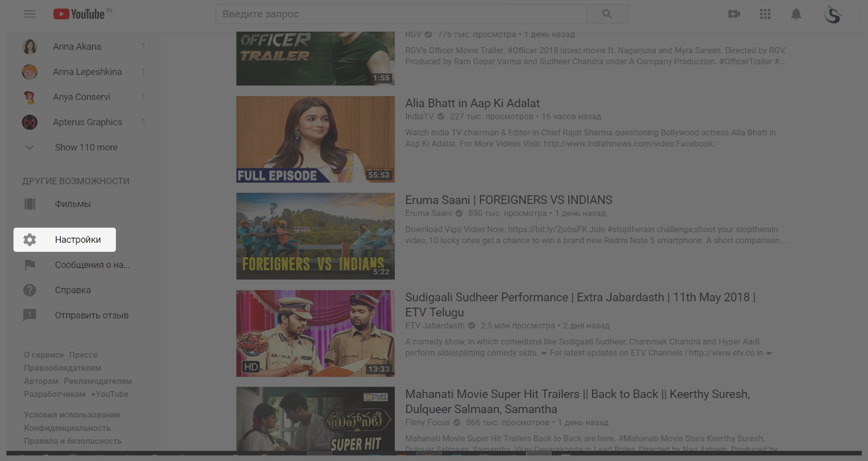Click the search magnifier button
This screenshot has width=868, height=461.
607,14
